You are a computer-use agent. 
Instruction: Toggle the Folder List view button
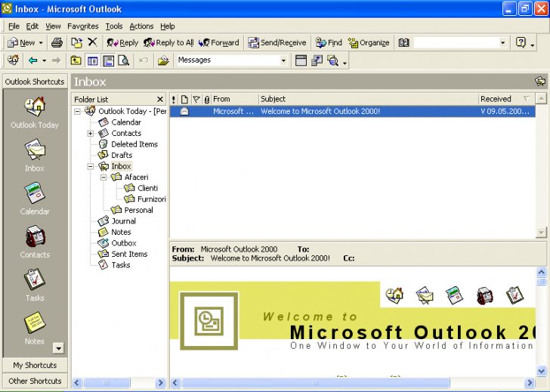click(93, 60)
